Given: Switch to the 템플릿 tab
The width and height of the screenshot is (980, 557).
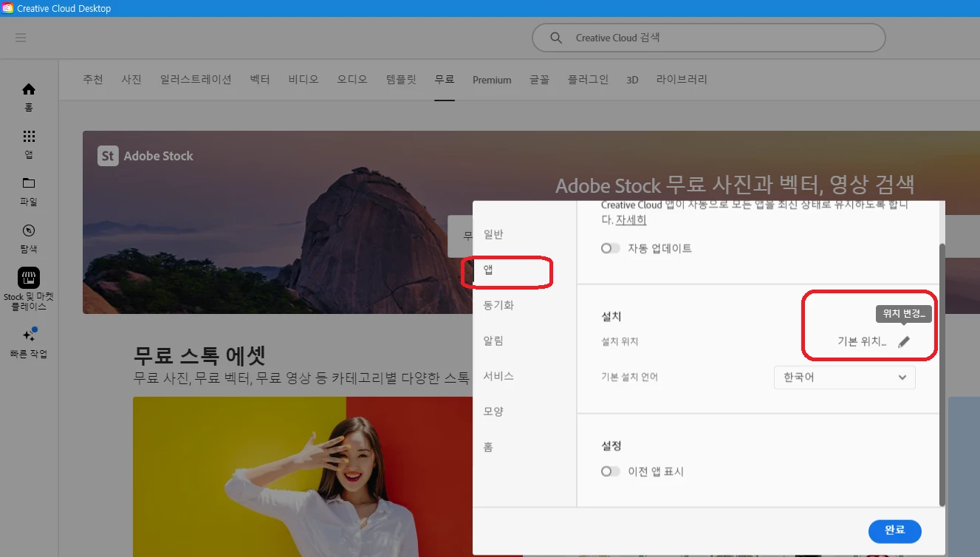Looking at the screenshot, I should pos(401,79).
